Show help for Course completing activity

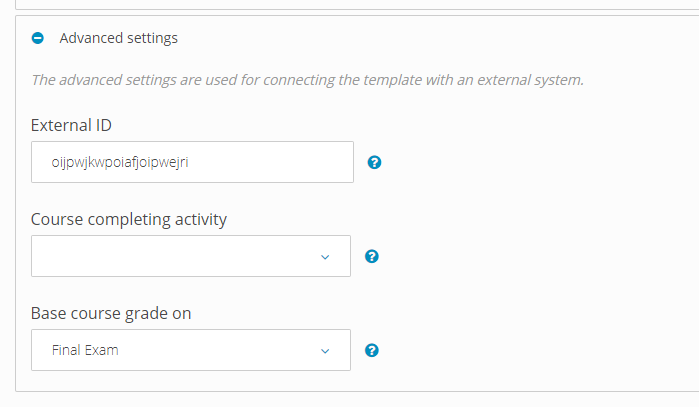[372, 256]
